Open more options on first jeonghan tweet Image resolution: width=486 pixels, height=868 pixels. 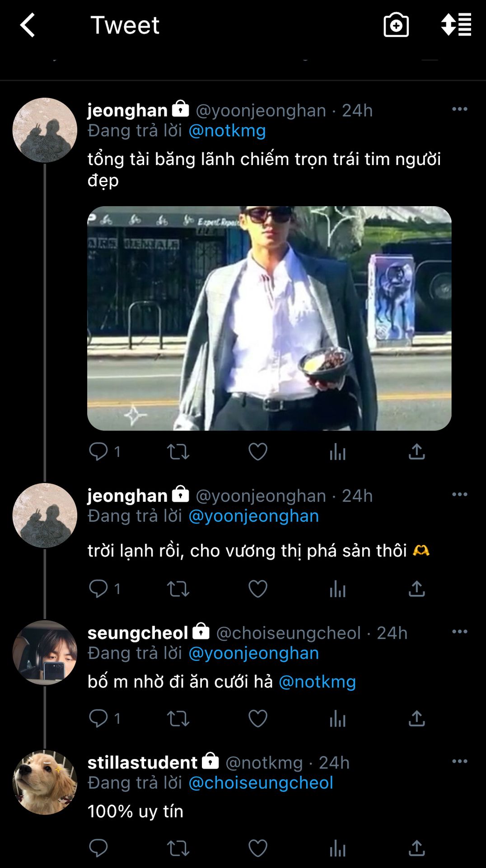[x=459, y=109]
